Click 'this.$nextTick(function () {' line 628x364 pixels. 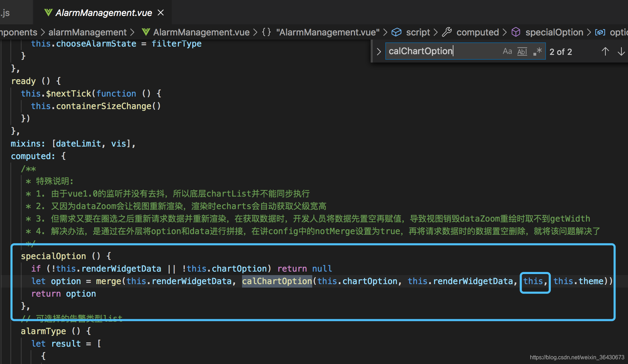point(91,93)
